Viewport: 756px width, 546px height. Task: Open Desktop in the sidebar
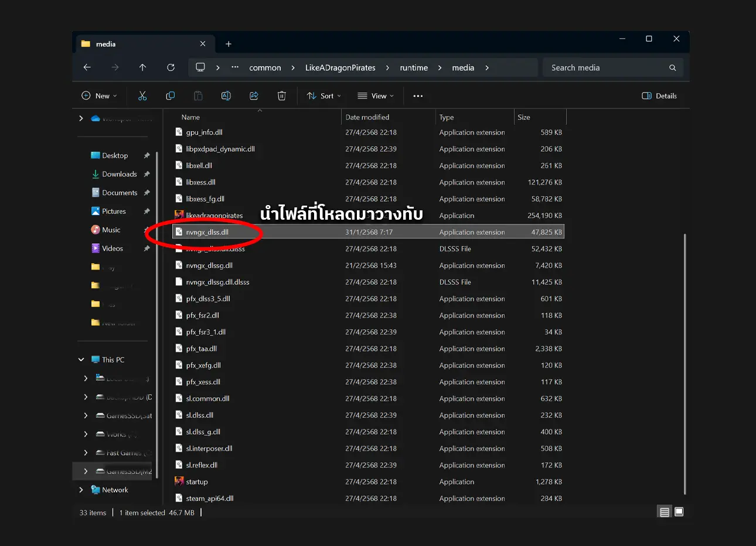pyautogui.click(x=115, y=155)
